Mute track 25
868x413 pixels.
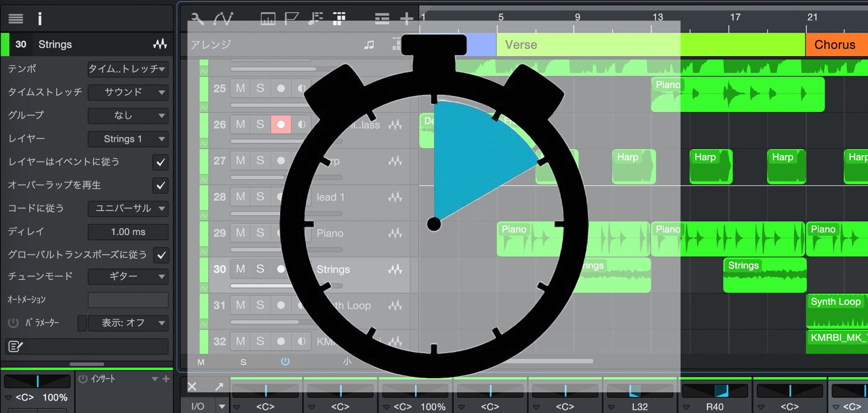click(x=240, y=88)
